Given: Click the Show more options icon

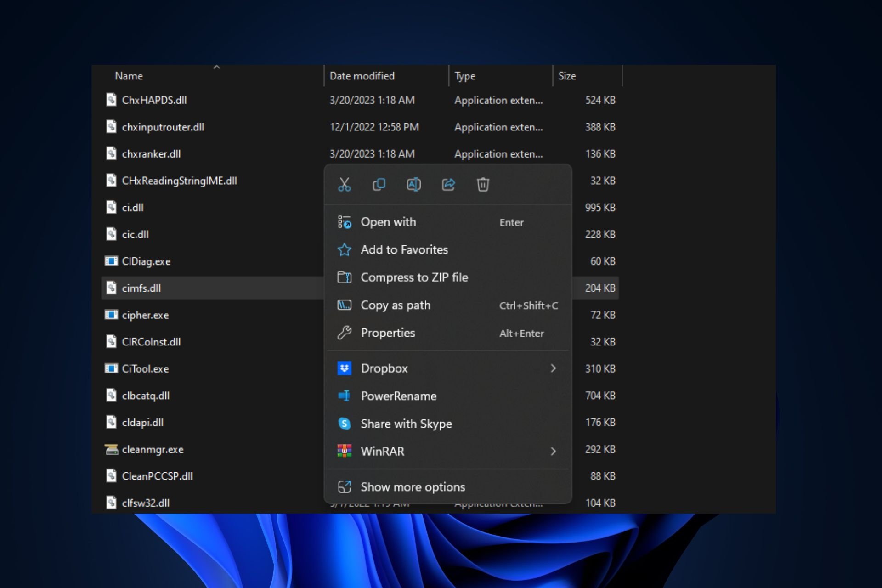Looking at the screenshot, I should [345, 487].
